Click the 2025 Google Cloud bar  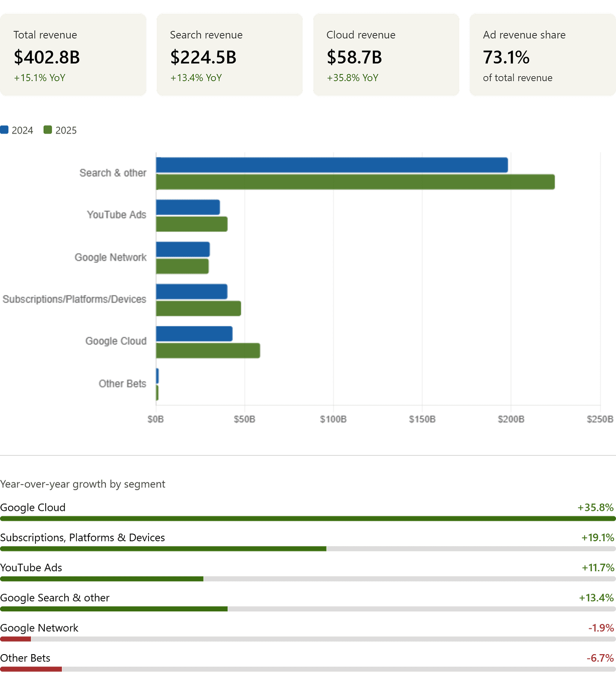(208, 351)
